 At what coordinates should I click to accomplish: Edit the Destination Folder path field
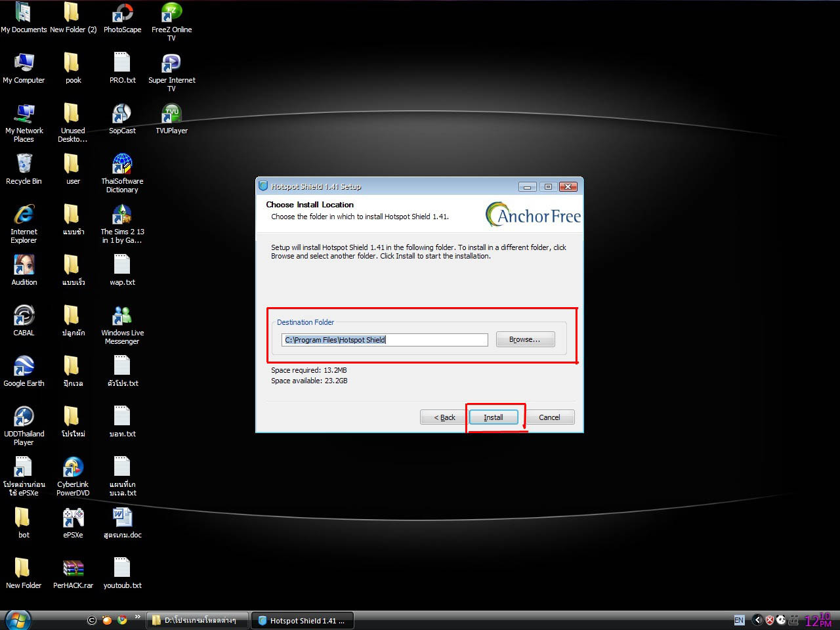pos(385,340)
